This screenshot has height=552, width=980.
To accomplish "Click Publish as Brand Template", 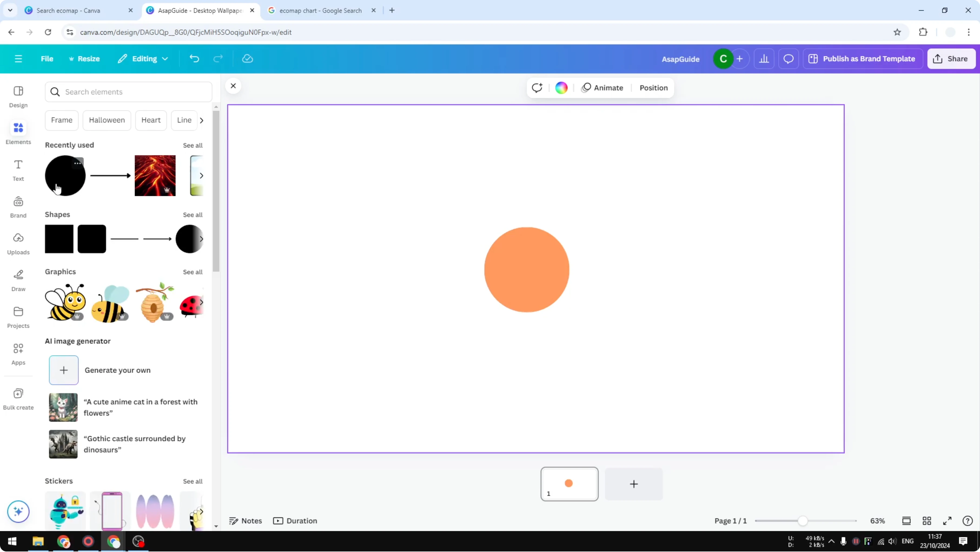I will pyautogui.click(x=863, y=59).
